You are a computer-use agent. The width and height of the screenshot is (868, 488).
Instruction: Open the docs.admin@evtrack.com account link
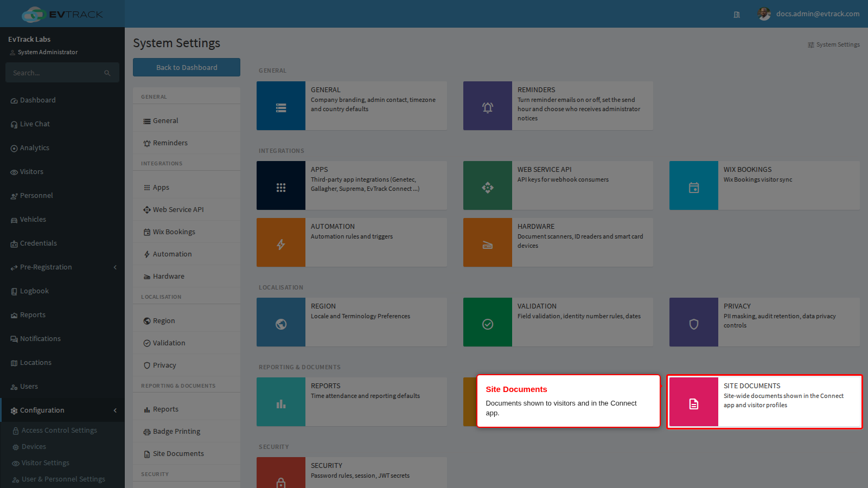(818, 14)
